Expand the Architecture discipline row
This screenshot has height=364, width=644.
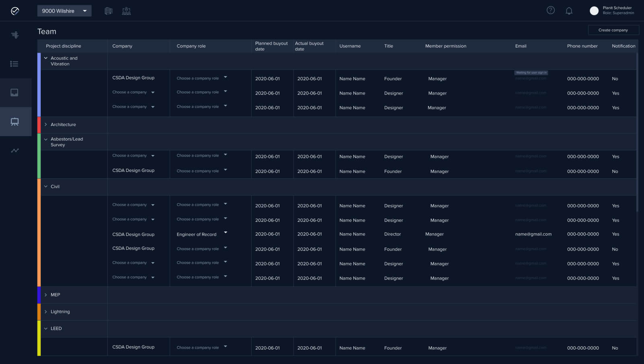click(x=46, y=124)
